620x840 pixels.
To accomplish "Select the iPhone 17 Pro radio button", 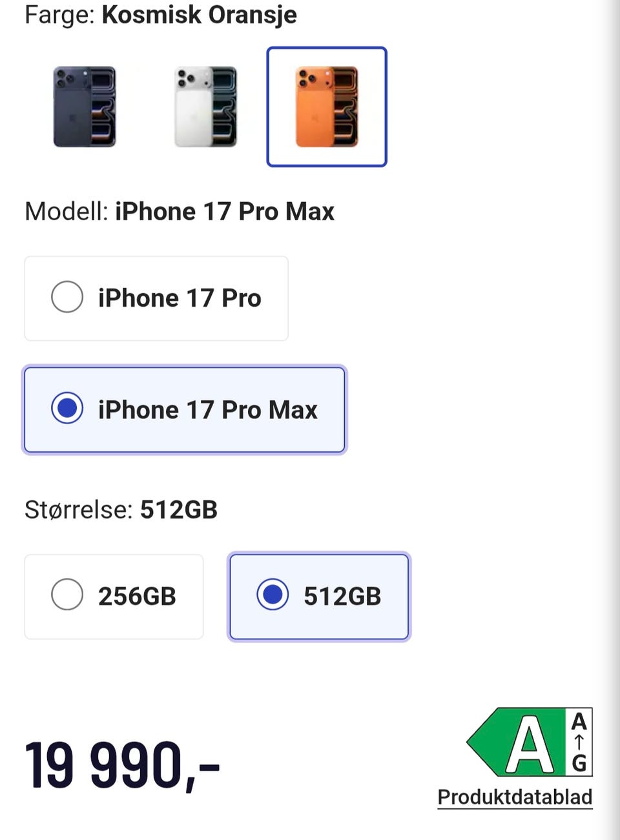I will pos(67,297).
